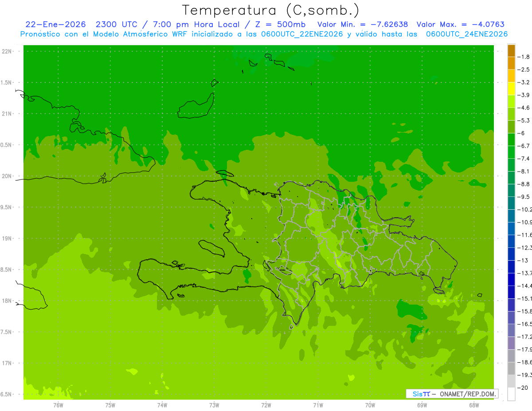The width and height of the screenshot is (532, 411).
Task: Pick the white swatch below the -20 label
Action: coord(511,394)
